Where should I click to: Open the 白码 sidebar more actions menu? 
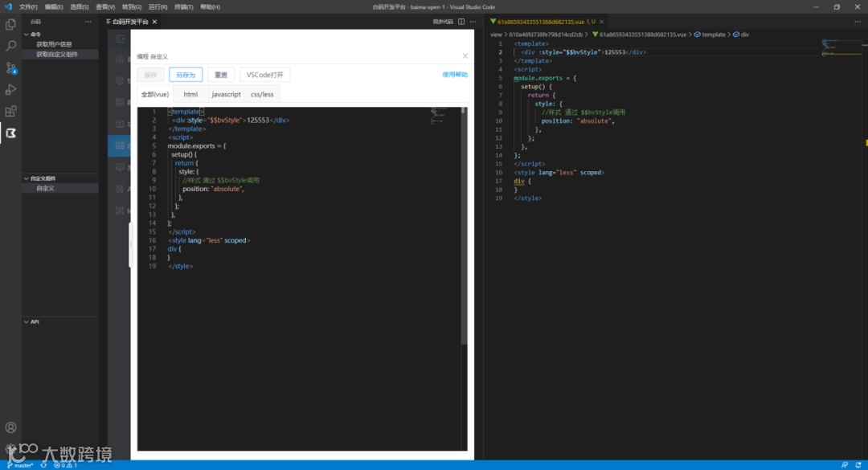tap(88, 22)
